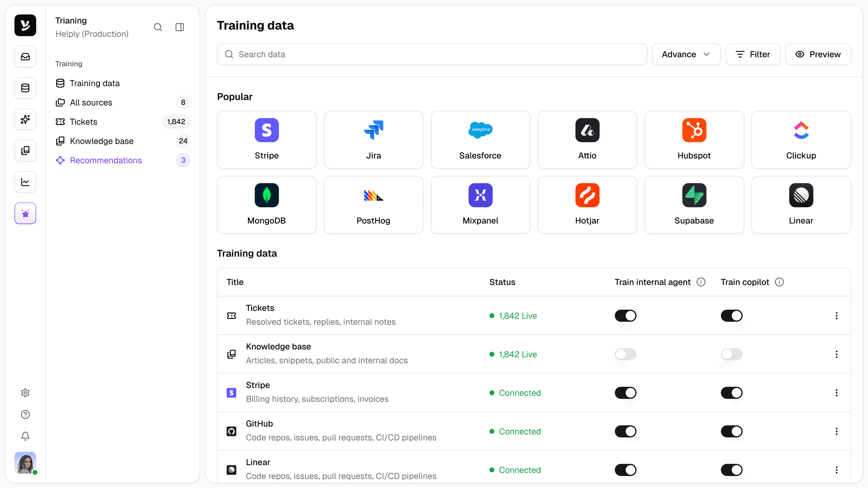Click the Filter button
Viewport: 868px width, 488px height.
pyautogui.click(x=753, y=54)
